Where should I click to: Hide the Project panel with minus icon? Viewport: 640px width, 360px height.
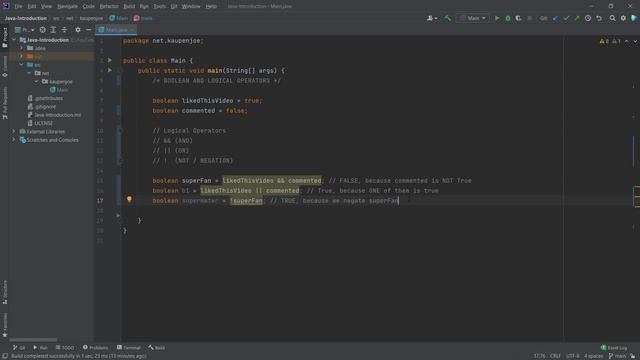tap(89, 30)
